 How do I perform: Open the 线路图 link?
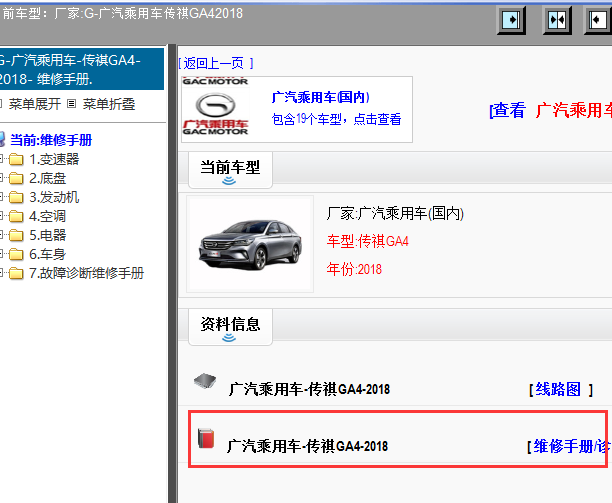[x=558, y=389]
